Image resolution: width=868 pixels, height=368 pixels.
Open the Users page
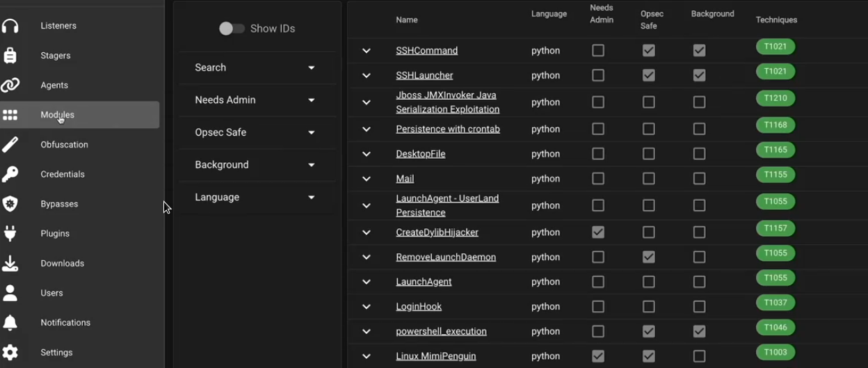pyautogui.click(x=51, y=293)
